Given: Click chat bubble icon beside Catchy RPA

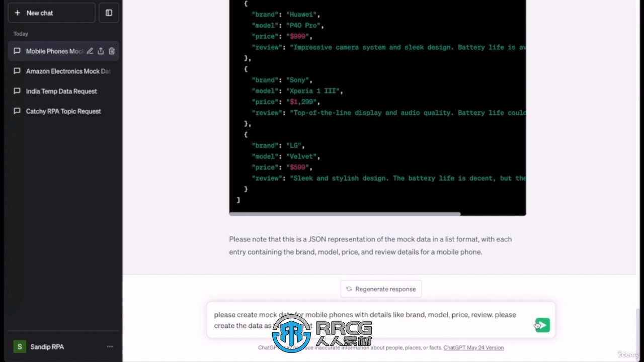Looking at the screenshot, I should click(x=17, y=112).
